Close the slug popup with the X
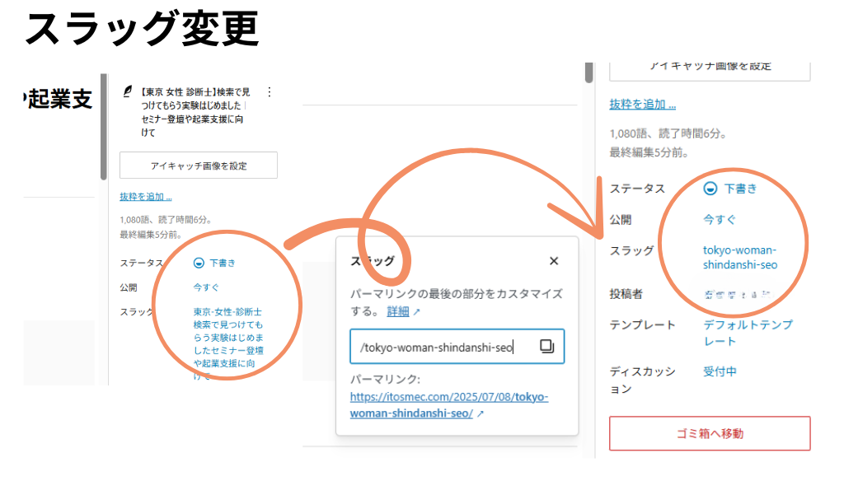Viewport: 844px width, 504px height. click(x=554, y=261)
